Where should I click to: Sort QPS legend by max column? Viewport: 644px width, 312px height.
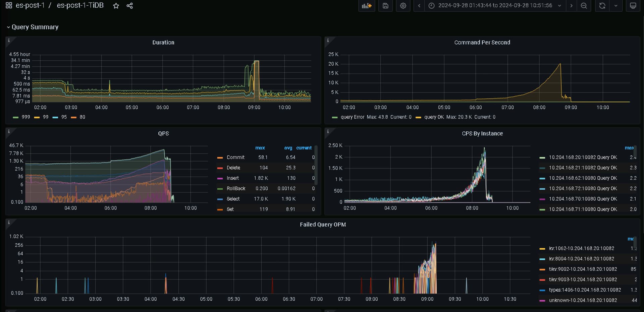[260, 148]
